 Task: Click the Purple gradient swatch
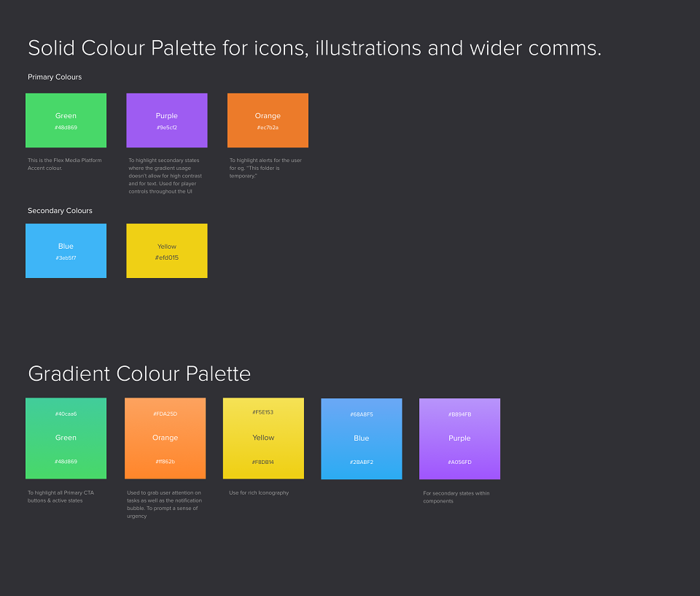coord(460,438)
